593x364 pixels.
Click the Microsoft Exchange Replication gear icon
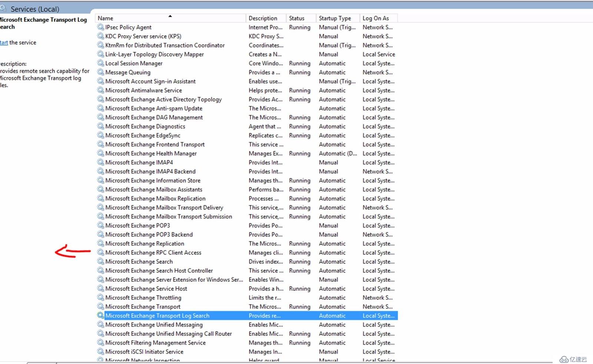click(x=100, y=243)
